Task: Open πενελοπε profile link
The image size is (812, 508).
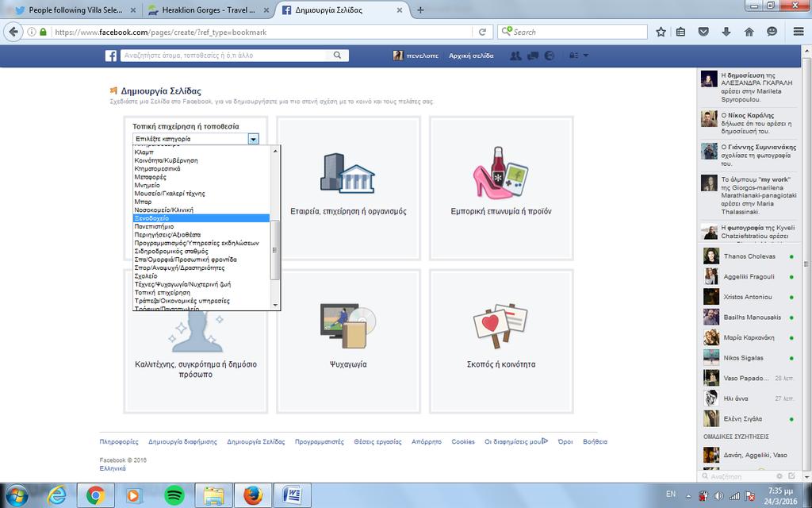Action: click(416, 56)
